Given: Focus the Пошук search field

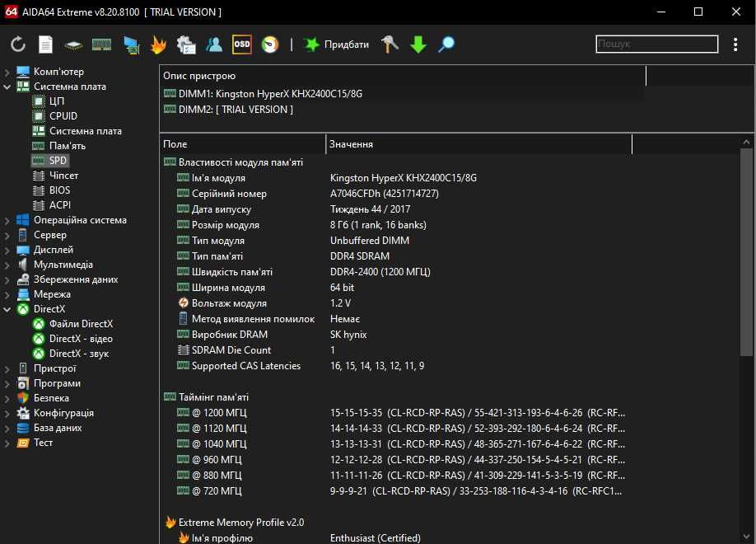Looking at the screenshot, I should pos(656,44).
